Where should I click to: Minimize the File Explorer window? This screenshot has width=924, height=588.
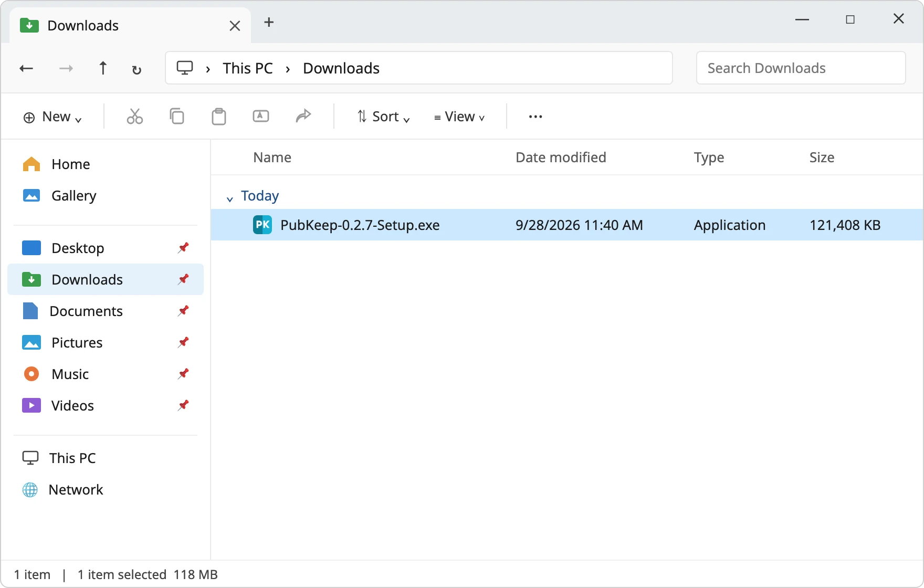click(x=802, y=19)
